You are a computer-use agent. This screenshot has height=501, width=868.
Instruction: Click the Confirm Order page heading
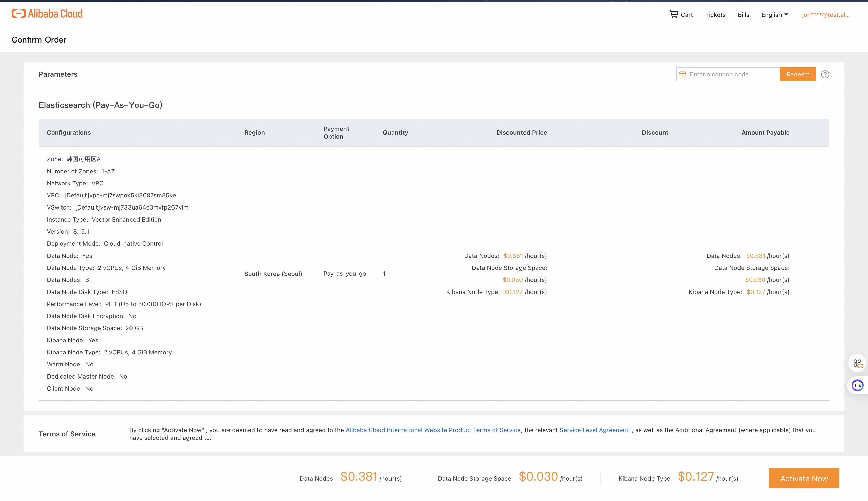coord(39,40)
